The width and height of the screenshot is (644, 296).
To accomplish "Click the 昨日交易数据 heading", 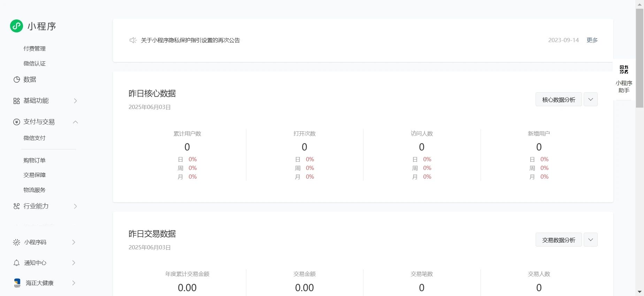I will [152, 234].
